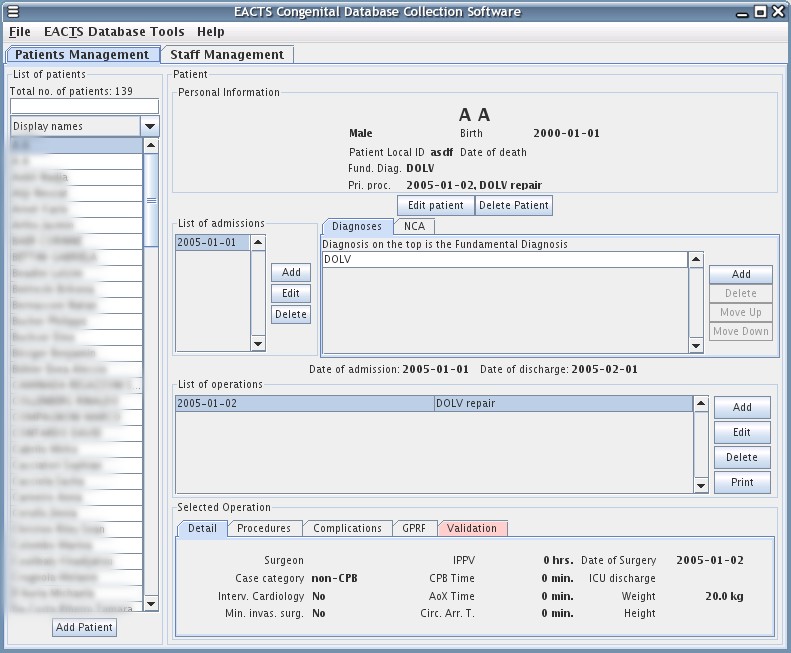Click the diagnoses list scroll-down arrow
The height and width of the screenshot is (653, 791).
point(696,346)
